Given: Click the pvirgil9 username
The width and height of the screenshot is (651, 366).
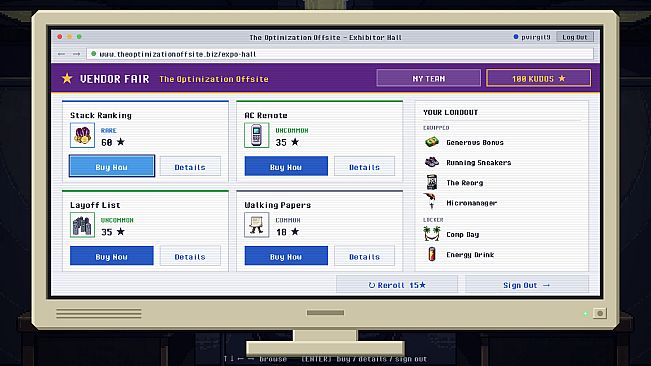Looking at the screenshot, I should pos(536,37).
